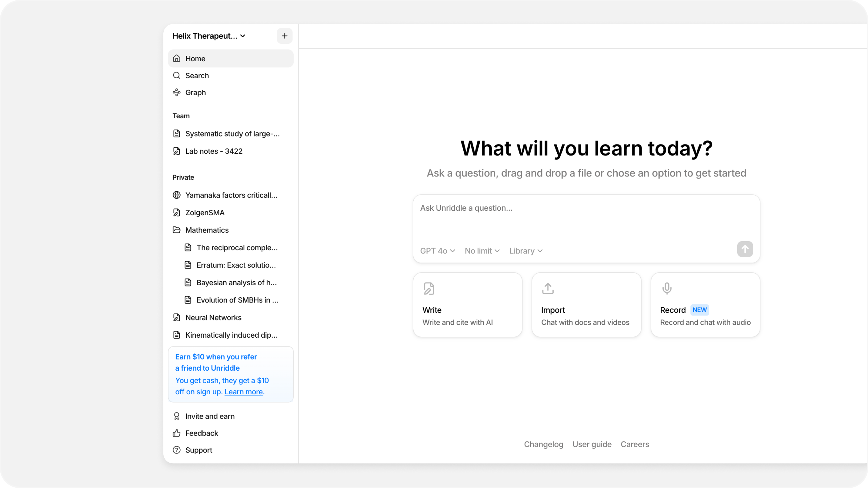Image resolution: width=868 pixels, height=488 pixels.
Task: Go to Home in sidebar
Action: 195,59
